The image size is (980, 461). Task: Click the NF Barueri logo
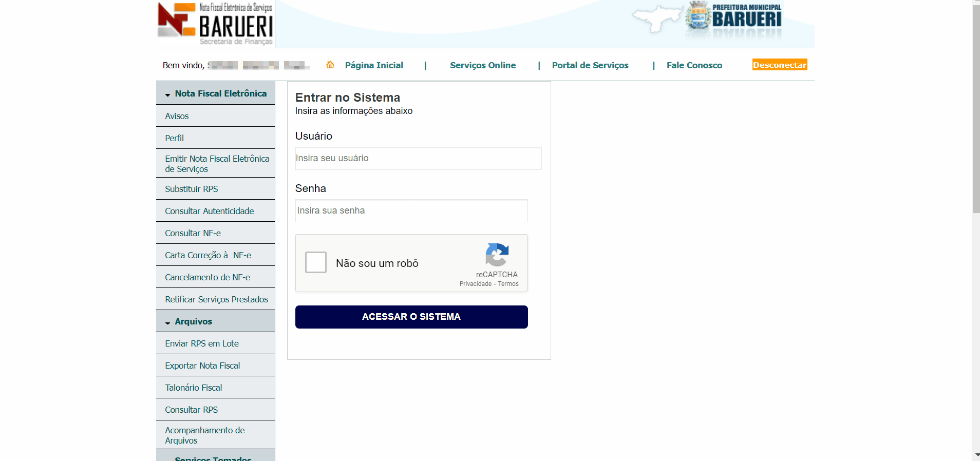pyautogui.click(x=215, y=24)
